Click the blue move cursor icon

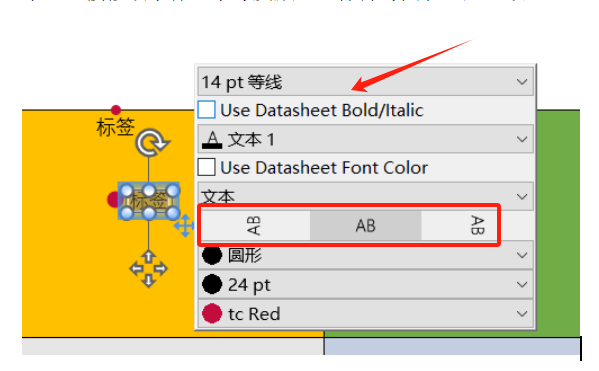tap(185, 225)
